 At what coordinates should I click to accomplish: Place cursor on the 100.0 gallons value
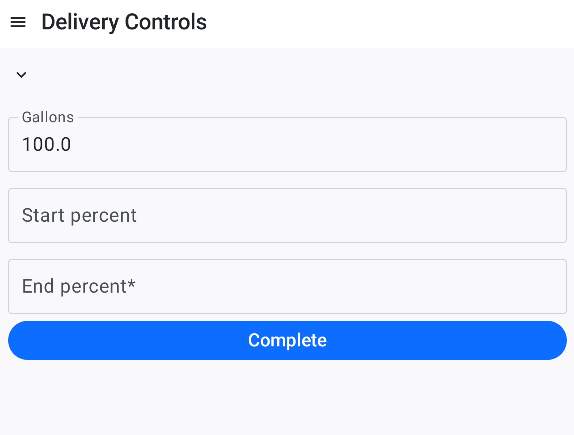click(46, 144)
